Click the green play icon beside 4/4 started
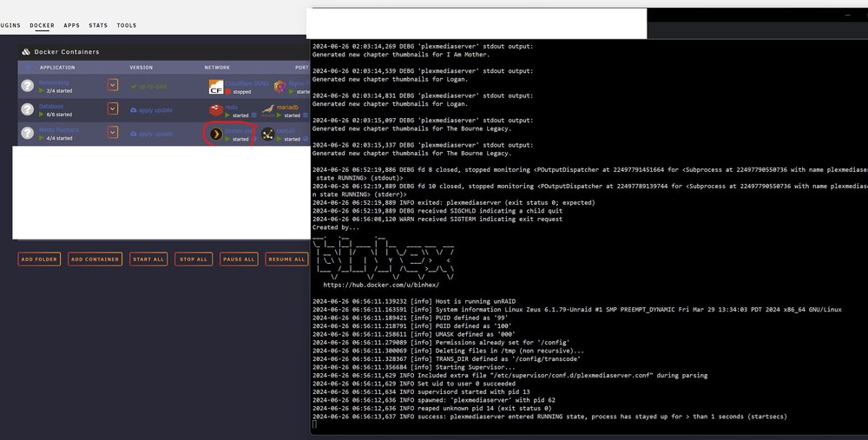 (42, 138)
